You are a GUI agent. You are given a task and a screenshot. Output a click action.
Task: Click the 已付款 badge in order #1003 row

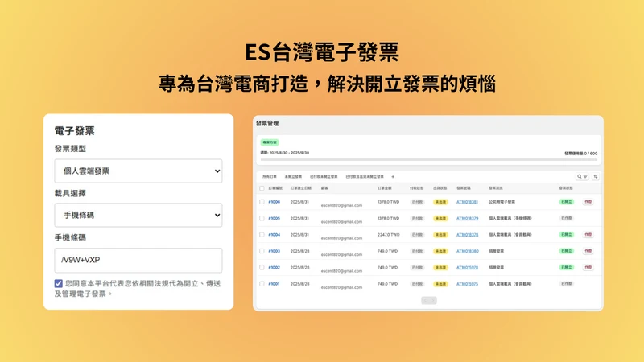[417, 251]
